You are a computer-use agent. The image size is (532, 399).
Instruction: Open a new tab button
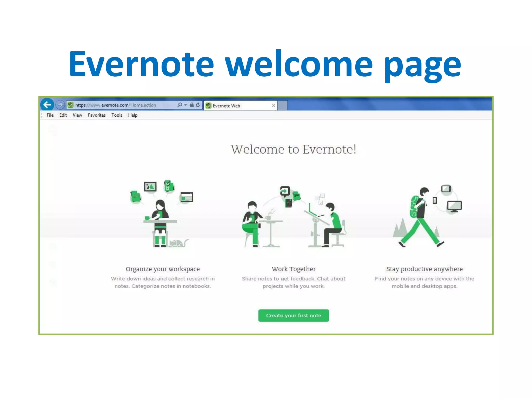(283, 105)
